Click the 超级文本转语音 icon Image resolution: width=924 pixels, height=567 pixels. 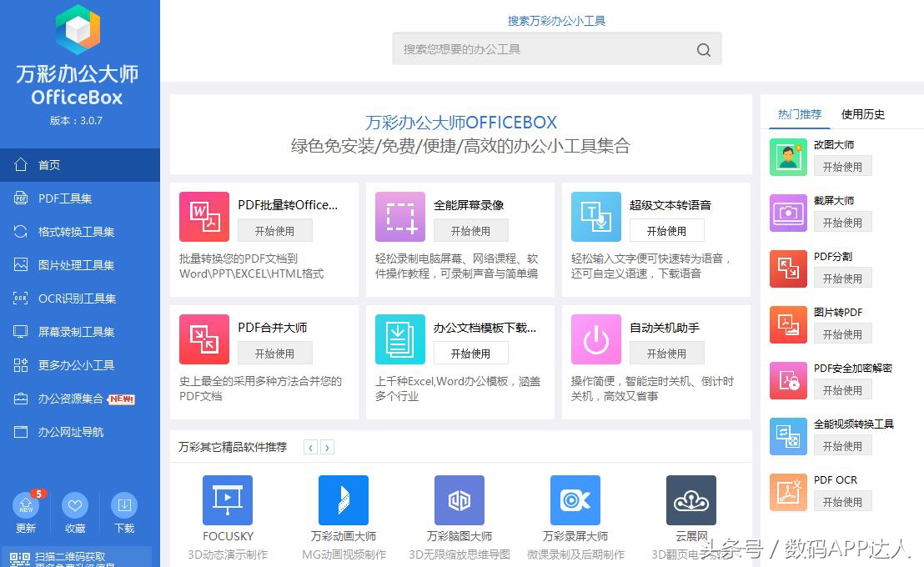595,217
